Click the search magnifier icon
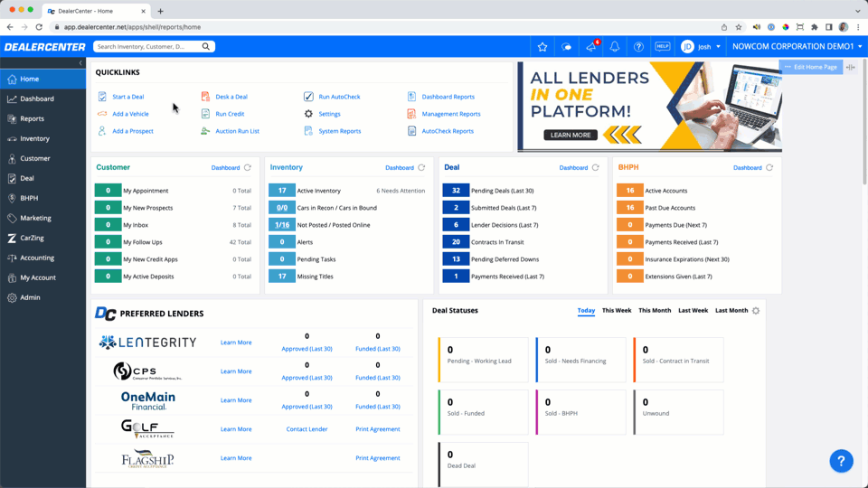Screen dimensions: 868x488 [x=206, y=46]
